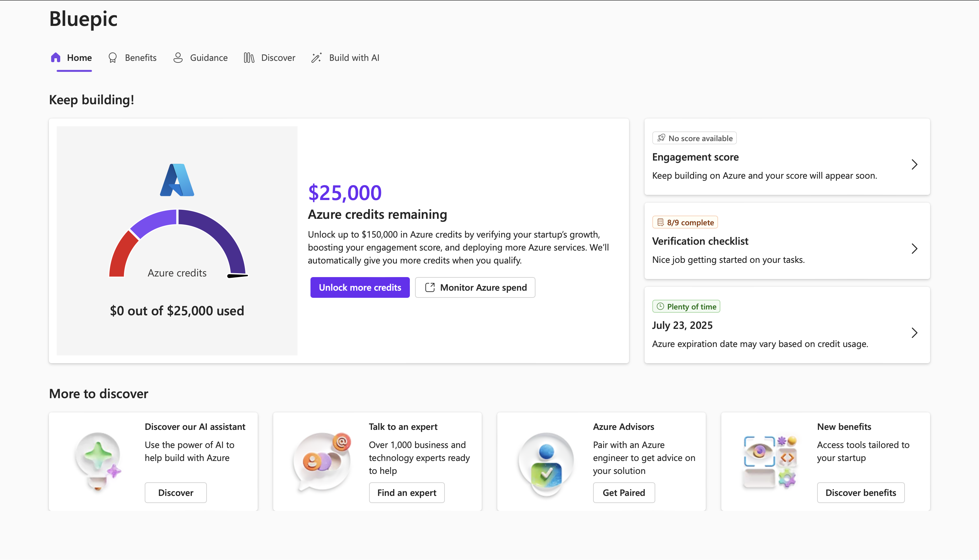979x560 pixels.
Task: Click the external link icon in Monitor Azure spend
Action: click(430, 287)
